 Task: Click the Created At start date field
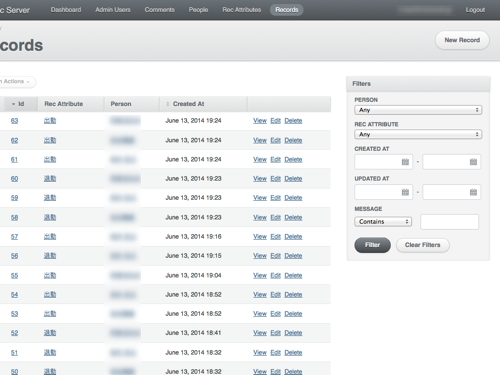[x=383, y=162]
